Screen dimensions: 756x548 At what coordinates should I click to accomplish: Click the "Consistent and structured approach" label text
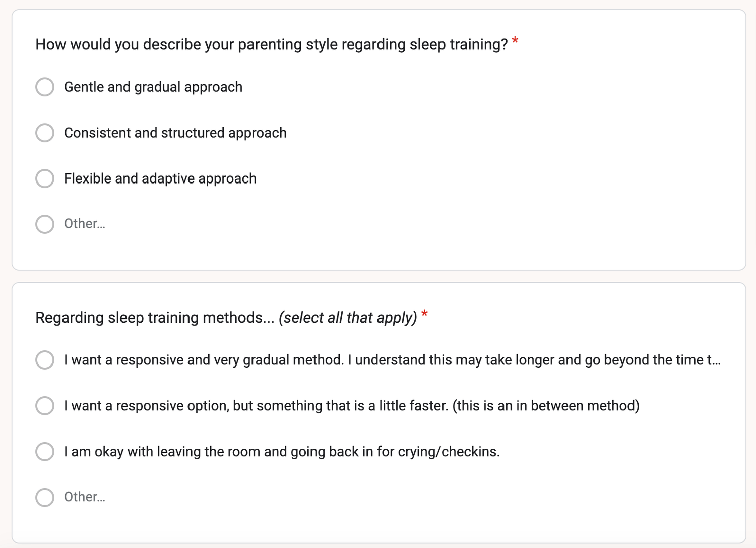pos(175,133)
